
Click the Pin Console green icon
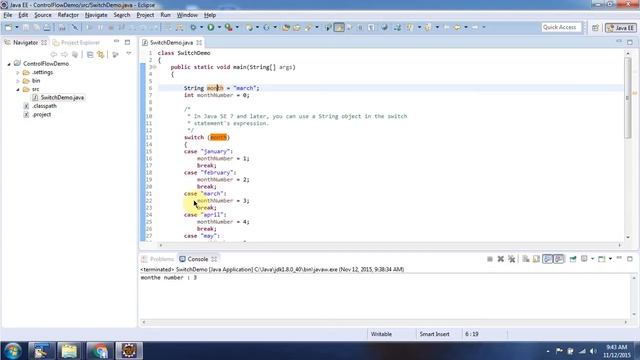point(573,259)
